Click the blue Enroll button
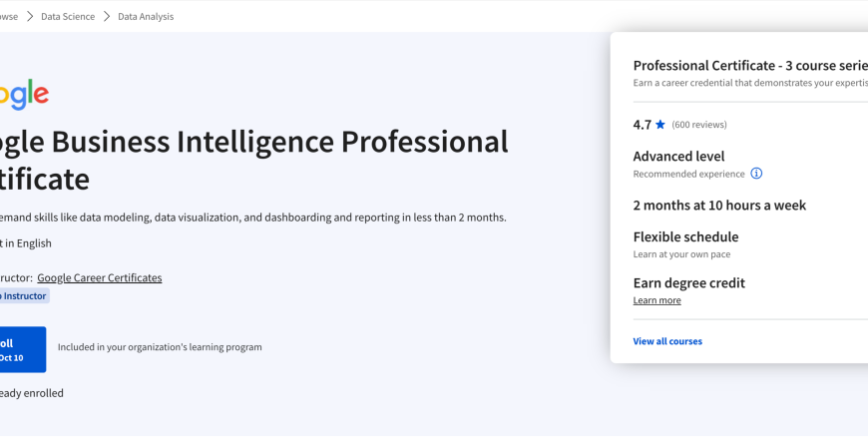Screen dimensions: 868x439 click(23, 349)
